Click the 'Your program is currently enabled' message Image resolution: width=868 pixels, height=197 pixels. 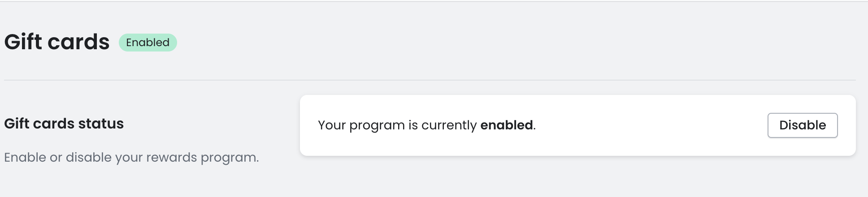[426, 125]
